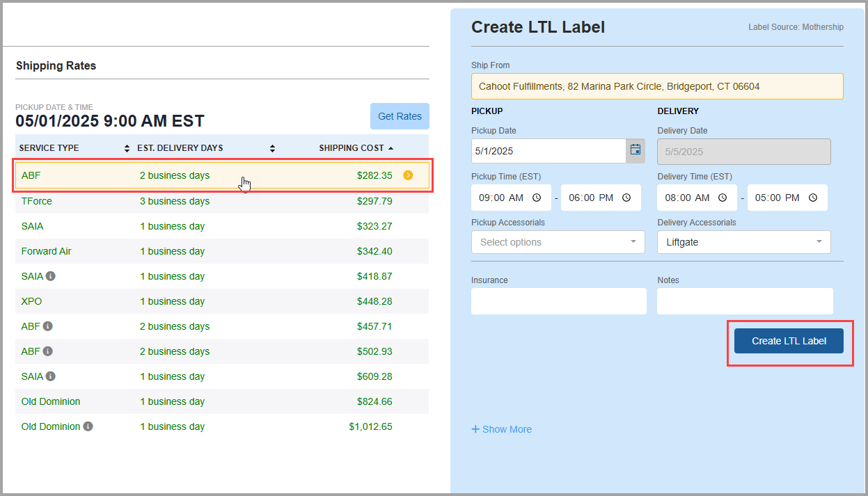Viewport: 868px width, 496px height.
Task: Open the Pickup Date calendar icon
Action: (x=635, y=150)
